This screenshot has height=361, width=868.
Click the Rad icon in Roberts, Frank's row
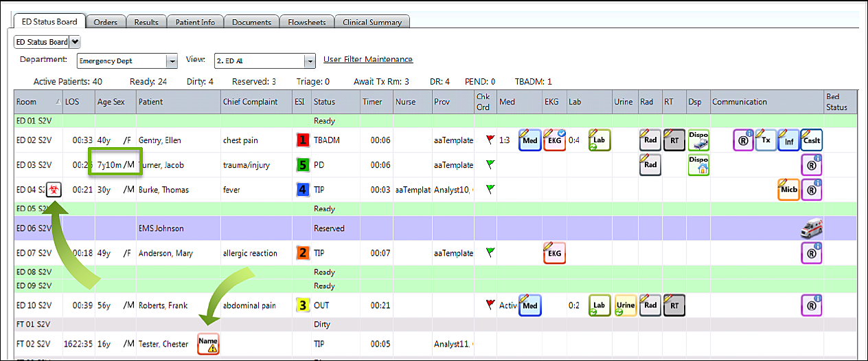coord(650,305)
